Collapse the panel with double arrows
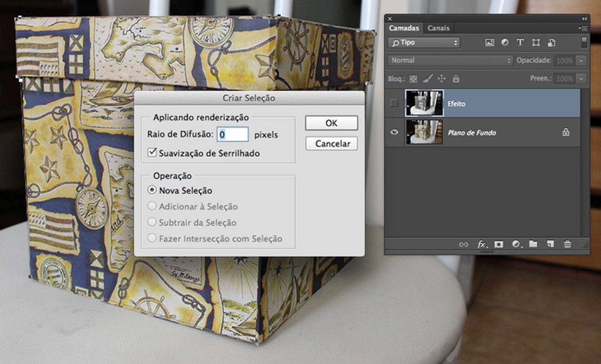Screen dimensions: 601x364 click(x=584, y=18)
